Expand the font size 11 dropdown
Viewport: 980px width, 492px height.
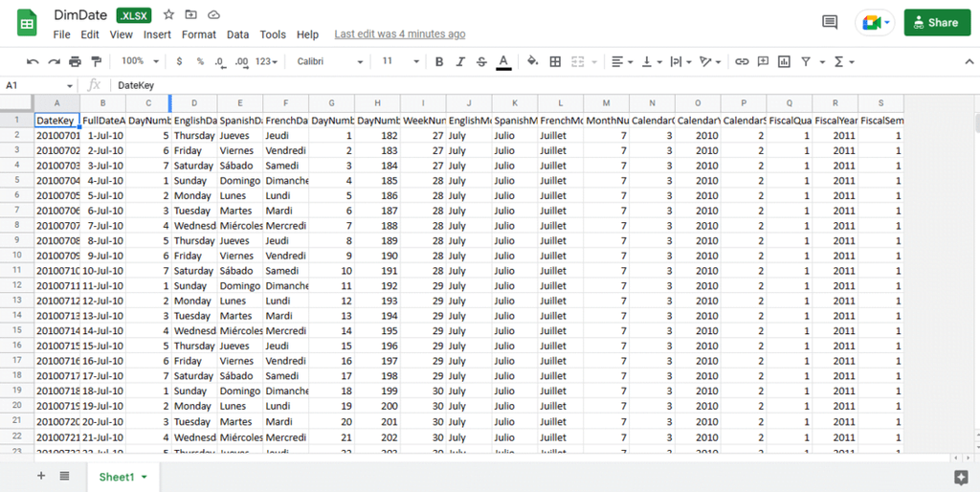tap(401, 61)
